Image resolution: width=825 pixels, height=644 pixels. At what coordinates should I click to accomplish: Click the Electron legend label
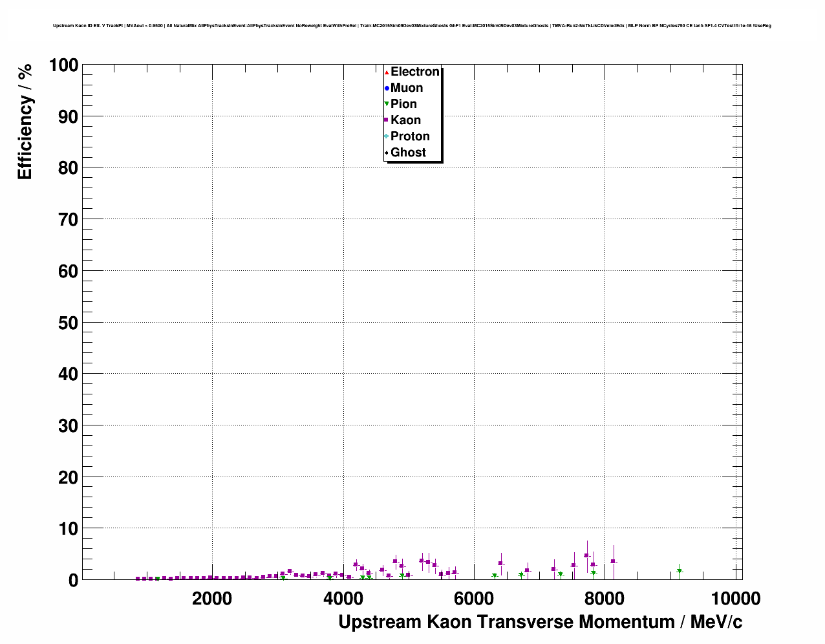(415, 72)
